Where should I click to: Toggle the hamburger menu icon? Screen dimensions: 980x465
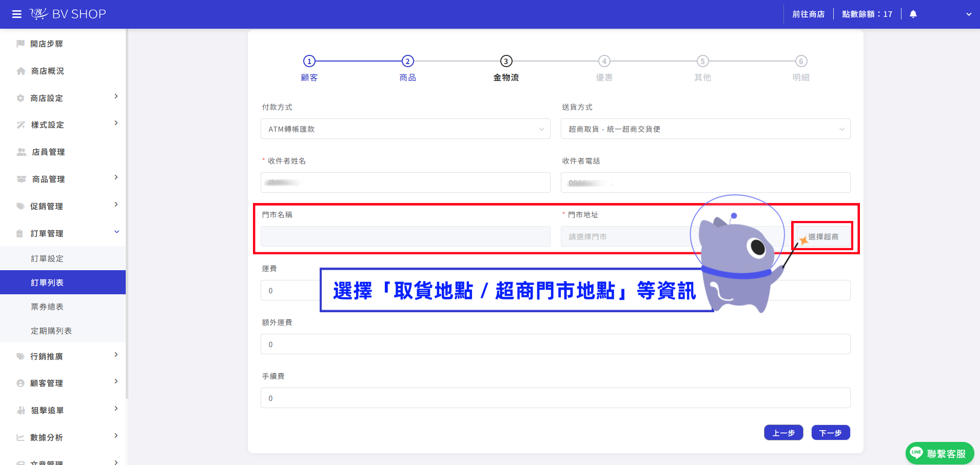(17, 14)
